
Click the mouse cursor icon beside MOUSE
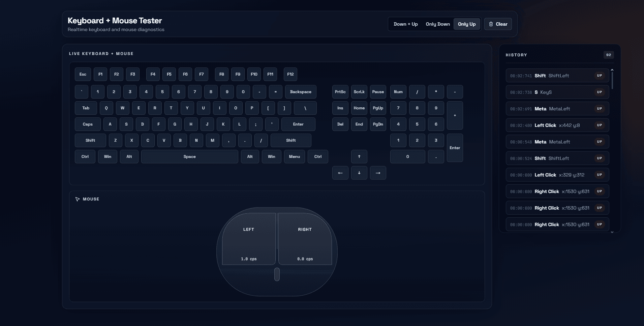[x=78, y=199]
